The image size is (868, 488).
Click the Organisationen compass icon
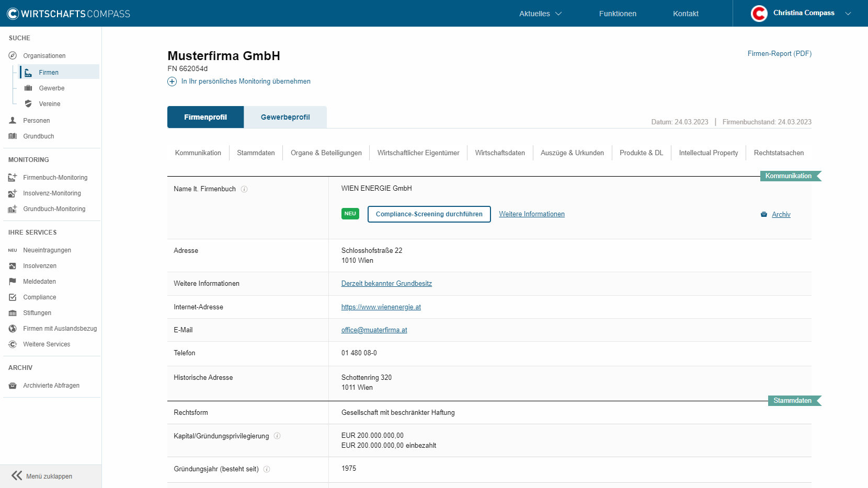pyautogui.click(x=13, y=55)
